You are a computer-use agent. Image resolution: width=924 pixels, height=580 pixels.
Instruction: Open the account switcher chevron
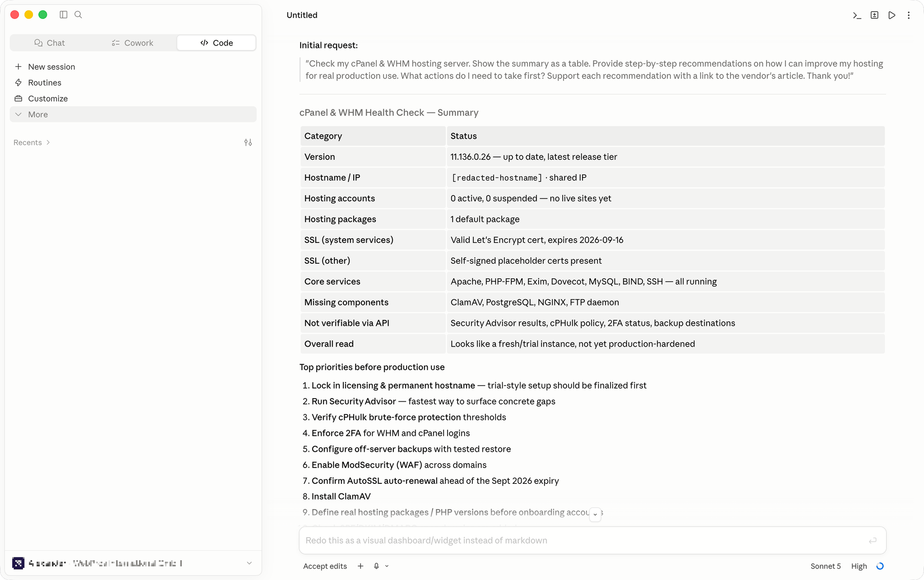pos(249,563)
